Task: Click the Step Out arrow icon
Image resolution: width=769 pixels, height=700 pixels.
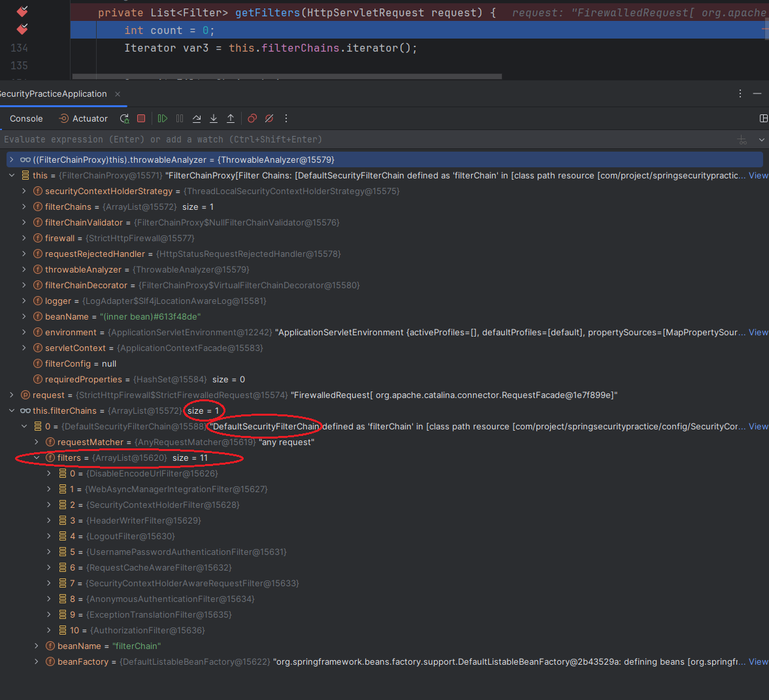Action: (x=231, y=118)
